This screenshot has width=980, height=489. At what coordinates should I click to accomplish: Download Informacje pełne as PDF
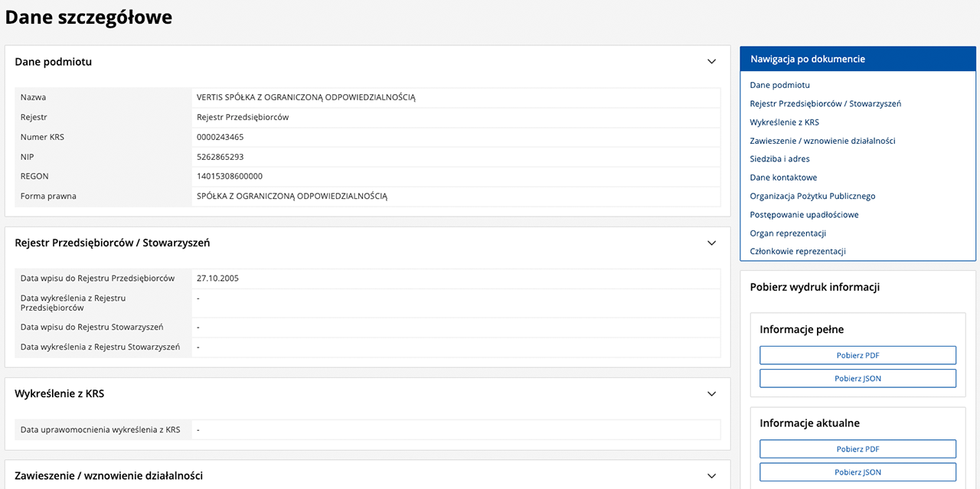(x=857, y=355)
